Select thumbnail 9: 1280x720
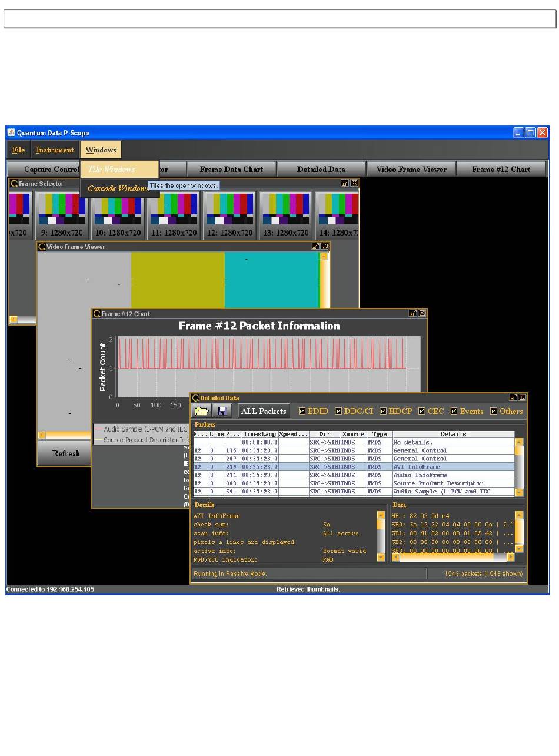Screen dimensions: 559x756 click(62, 215)
